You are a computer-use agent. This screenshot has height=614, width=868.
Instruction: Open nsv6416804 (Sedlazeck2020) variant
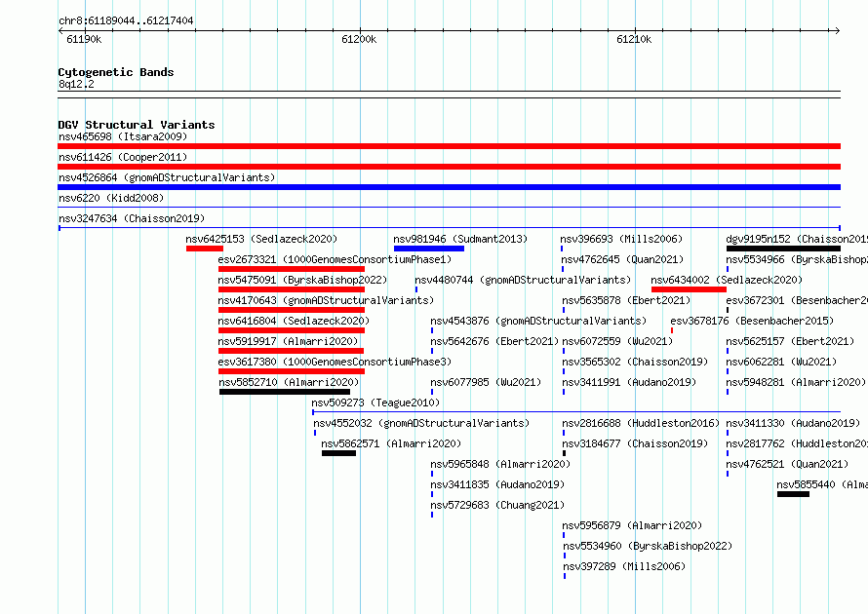click(x=294, y=321)
